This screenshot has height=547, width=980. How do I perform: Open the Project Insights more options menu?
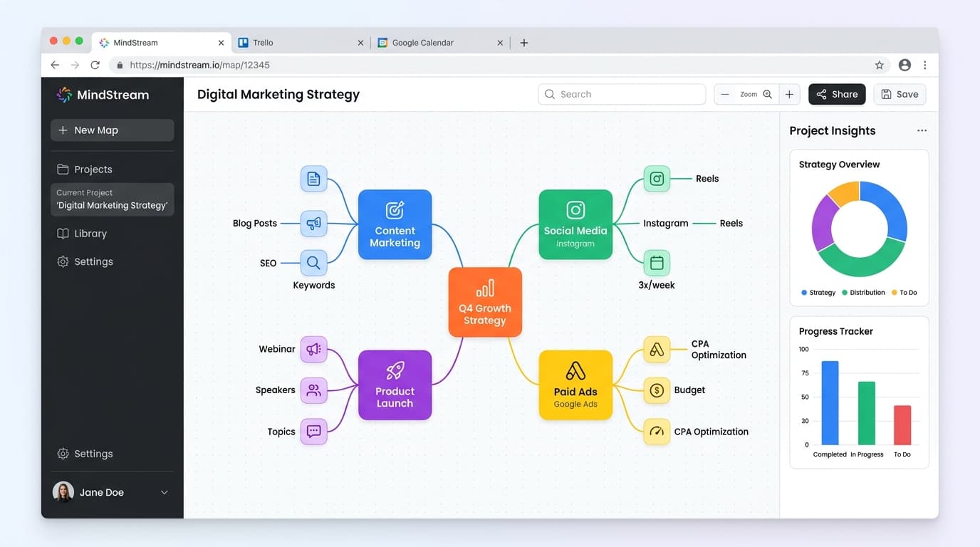pos(922,131)
